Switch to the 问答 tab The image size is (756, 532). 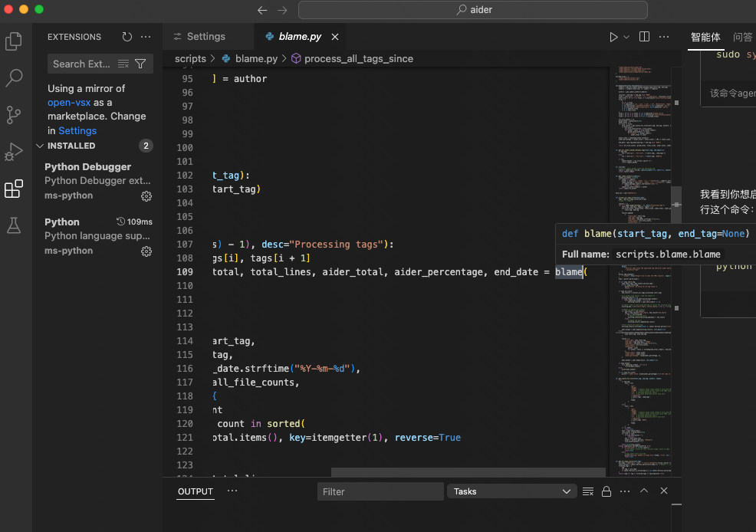tap(742, 37)
